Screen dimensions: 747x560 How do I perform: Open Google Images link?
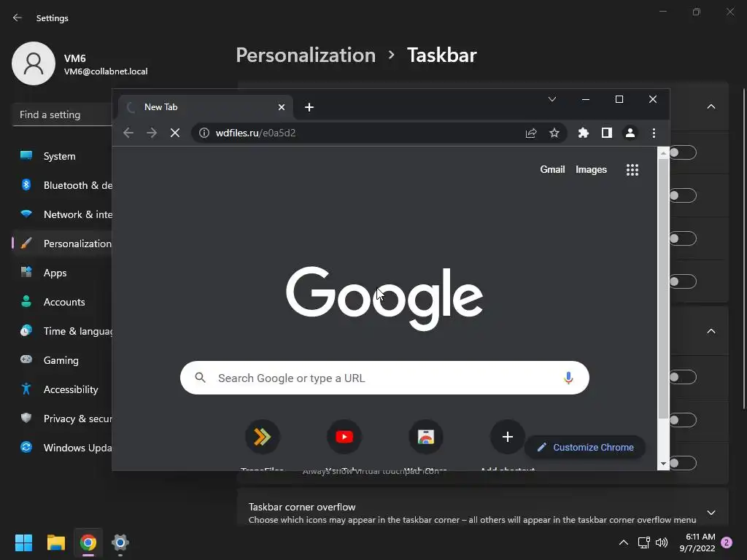click(x=591, y=169)
